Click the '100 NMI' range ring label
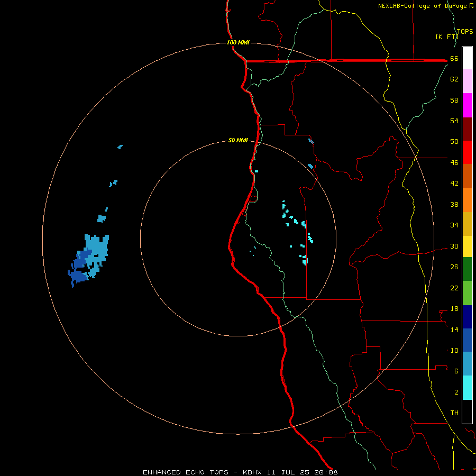 pos(238,42)
